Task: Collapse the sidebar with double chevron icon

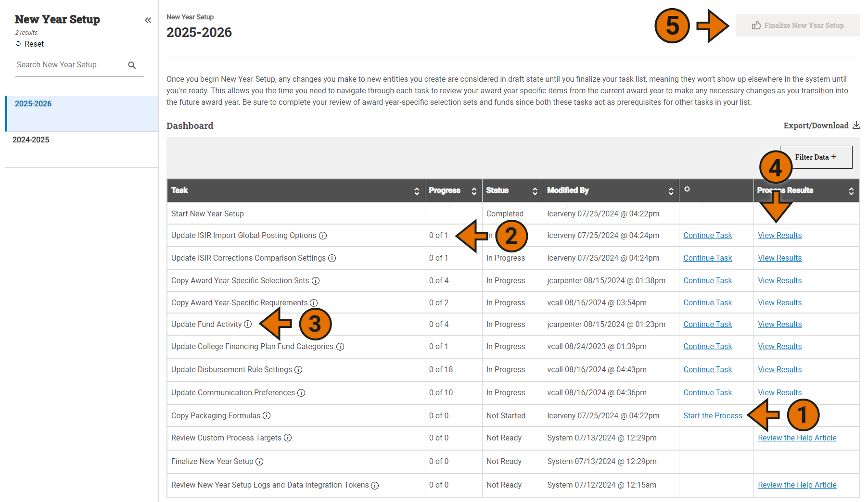Action: point(148,20)
